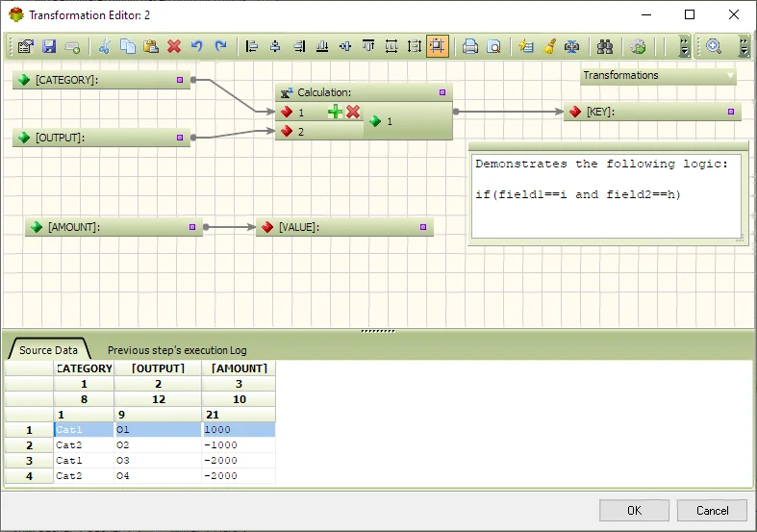Click row header 4 in source grid
This screenshot has width=757, height=532.
pos(29,476)
